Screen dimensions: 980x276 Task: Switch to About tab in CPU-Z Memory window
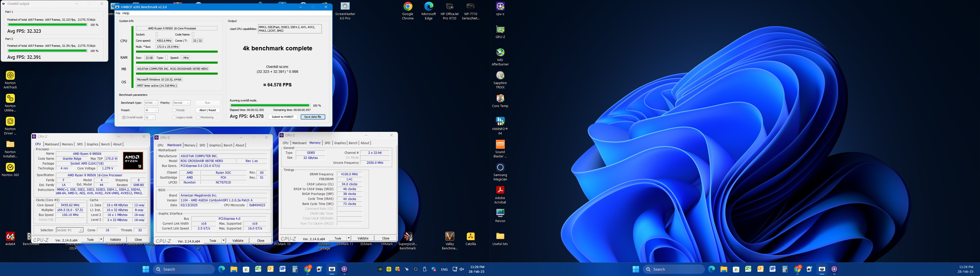coord(365,143)
